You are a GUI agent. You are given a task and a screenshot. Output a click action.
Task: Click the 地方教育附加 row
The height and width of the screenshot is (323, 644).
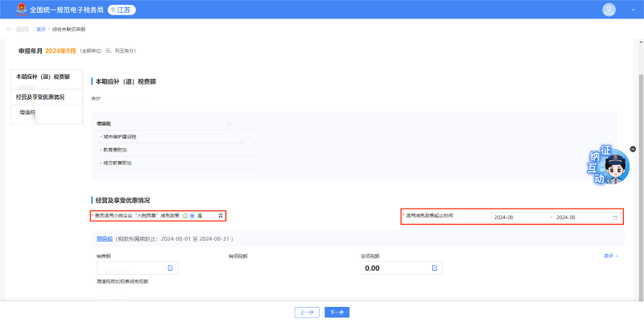tap(175, 164)
